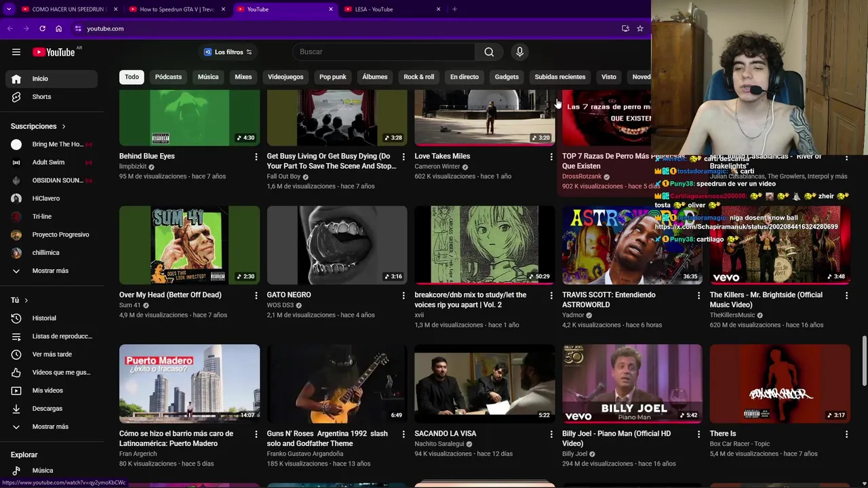Open Historial in the sidebar
Viewport: 868px width, 488px height.
[52, 318]
